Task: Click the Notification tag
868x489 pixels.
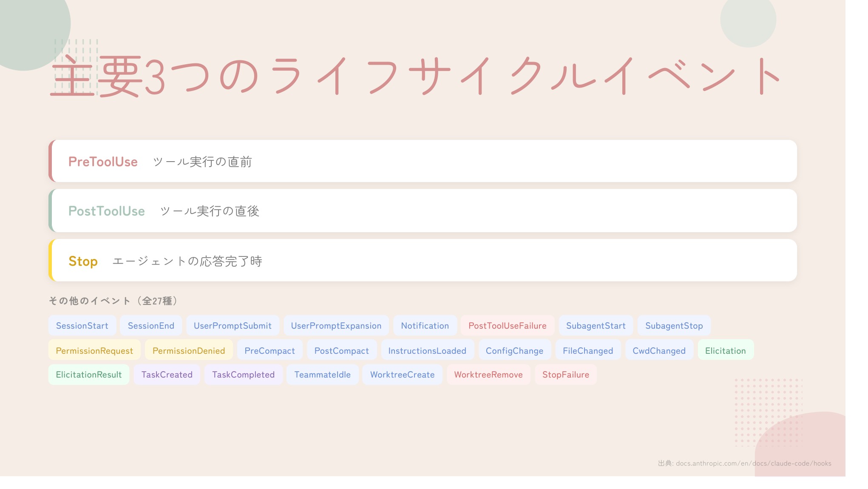Action: pos(425,326)
